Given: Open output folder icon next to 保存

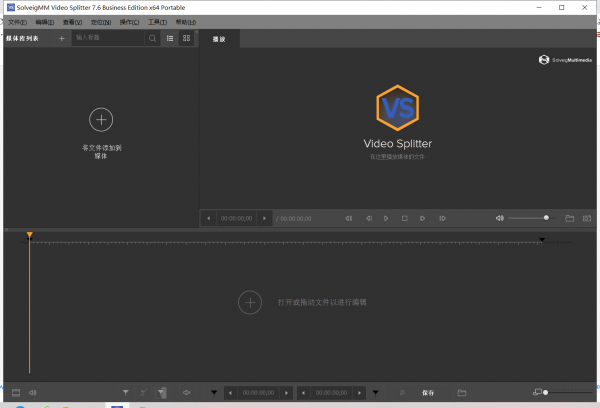Looking at the screenshot, I should [462, 392].
